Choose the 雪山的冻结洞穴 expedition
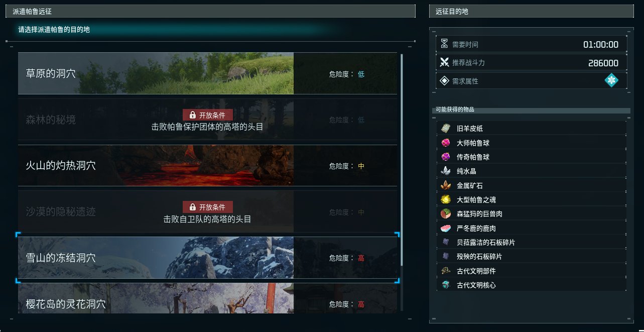 207,258
